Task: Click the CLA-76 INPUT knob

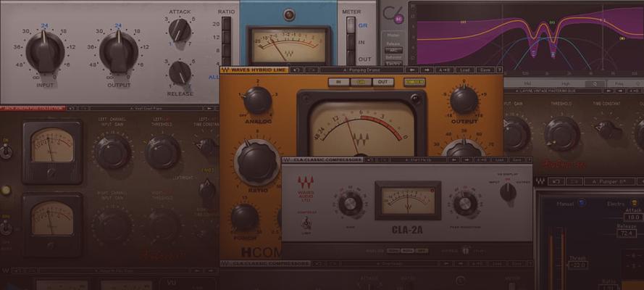Action: (x=45, y=52)
